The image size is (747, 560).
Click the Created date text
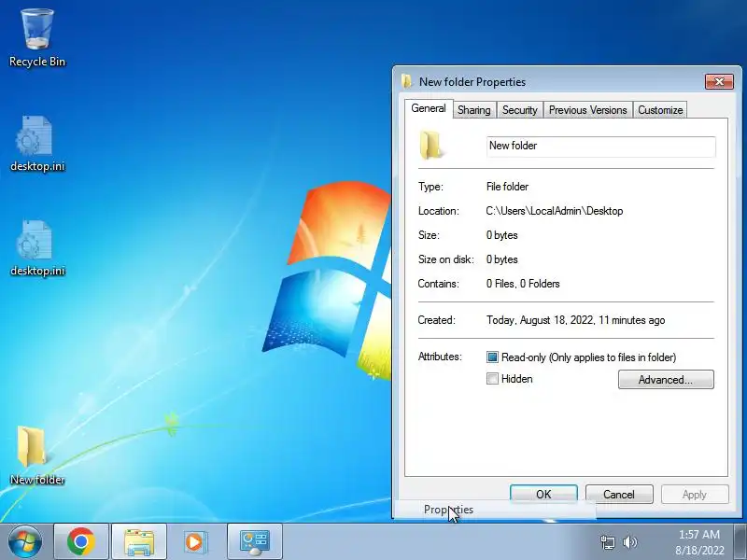tap(575, 320)
